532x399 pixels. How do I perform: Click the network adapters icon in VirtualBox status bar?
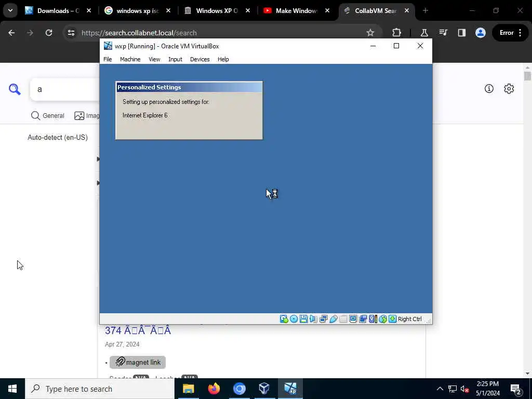(323, 319)
